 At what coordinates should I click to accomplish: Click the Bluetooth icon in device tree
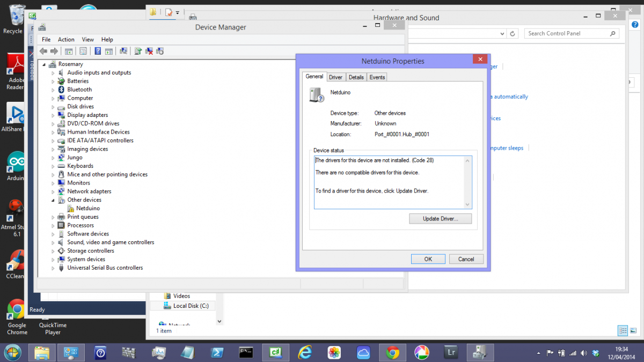pyautogui.click(x=62, y=90)
